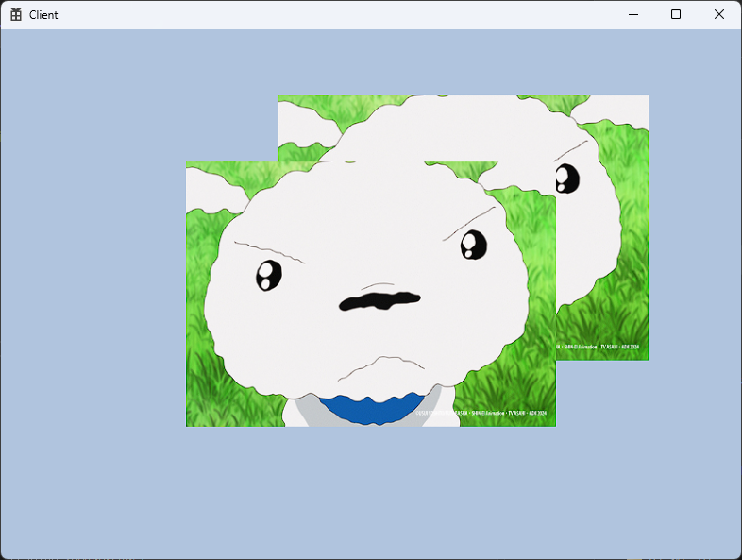Click the Client window app icon
This screenshot has height=560, width=742.
click(x=16, y=15)
